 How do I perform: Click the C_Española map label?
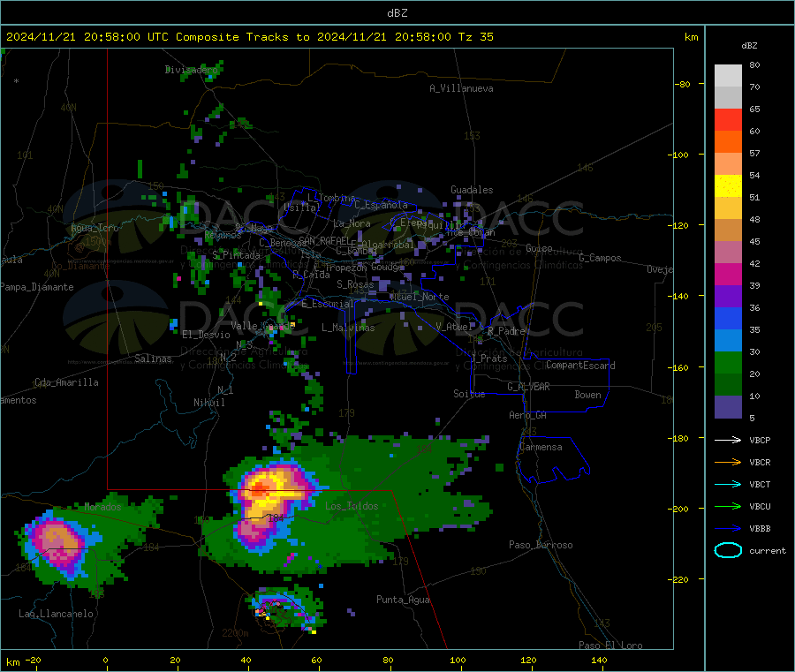coord(381,205)
